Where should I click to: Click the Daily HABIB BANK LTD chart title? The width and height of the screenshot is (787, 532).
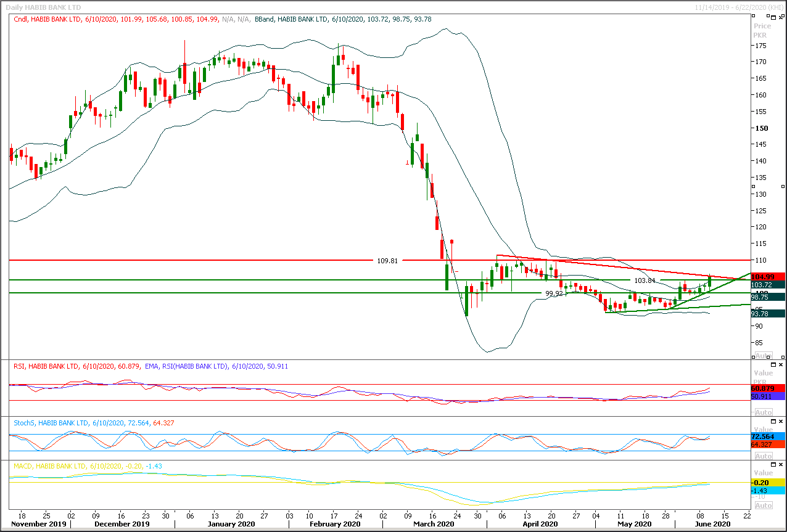tap(43, 7)
